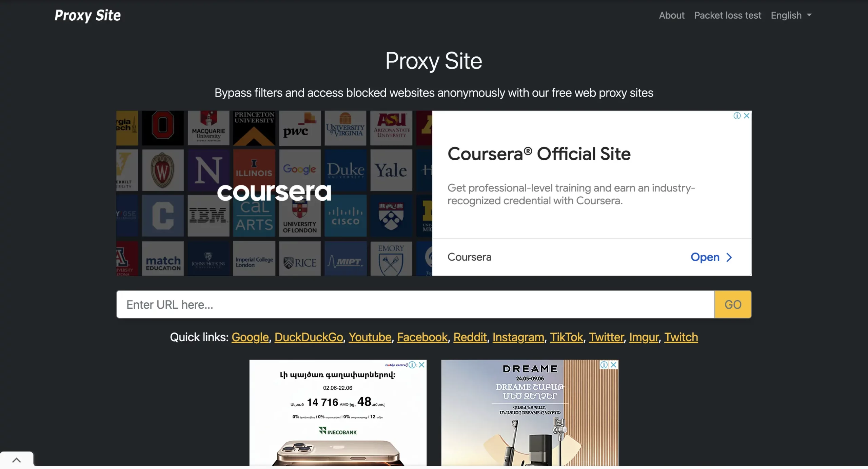Close the Dreame ad with X icon
Image resolution: width=868 pixels, height=469 pixels.
[x=613, y=365]
